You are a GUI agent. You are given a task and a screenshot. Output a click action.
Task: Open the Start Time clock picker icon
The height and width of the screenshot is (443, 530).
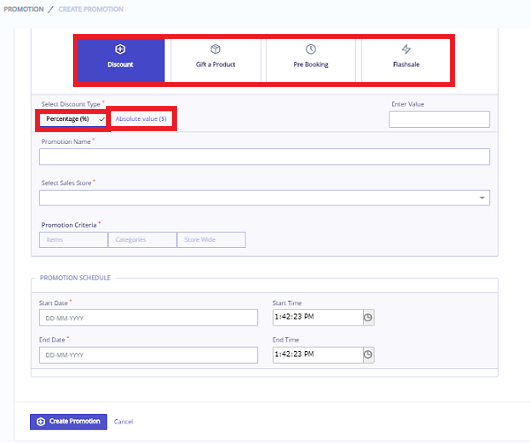pos(368,317)
